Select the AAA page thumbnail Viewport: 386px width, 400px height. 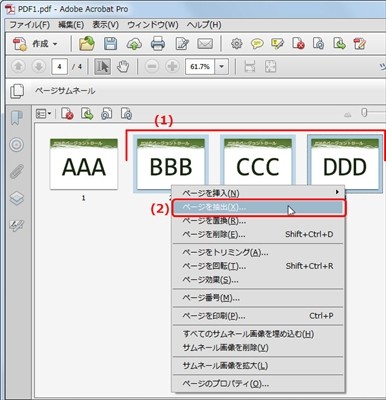tap(84, 164)
